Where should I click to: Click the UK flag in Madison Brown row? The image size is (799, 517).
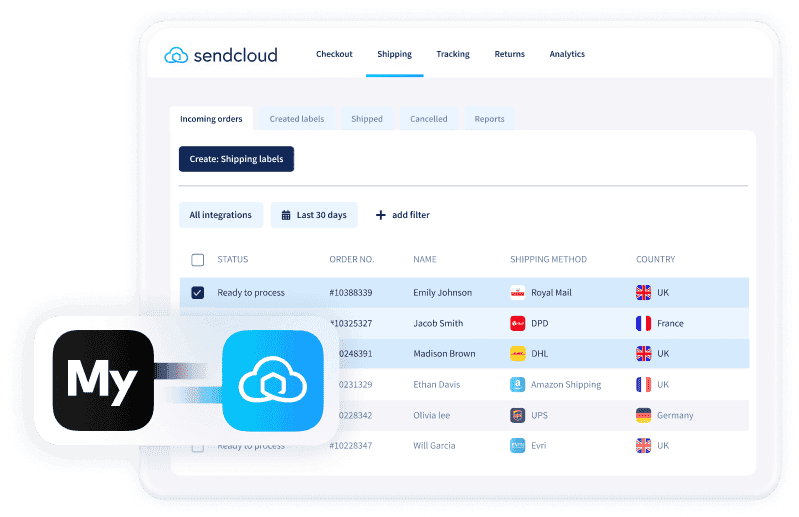644,353
